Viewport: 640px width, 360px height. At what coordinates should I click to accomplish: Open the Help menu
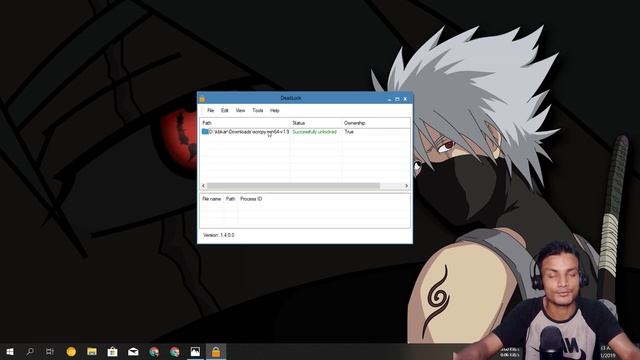click(x=275, y=111)
